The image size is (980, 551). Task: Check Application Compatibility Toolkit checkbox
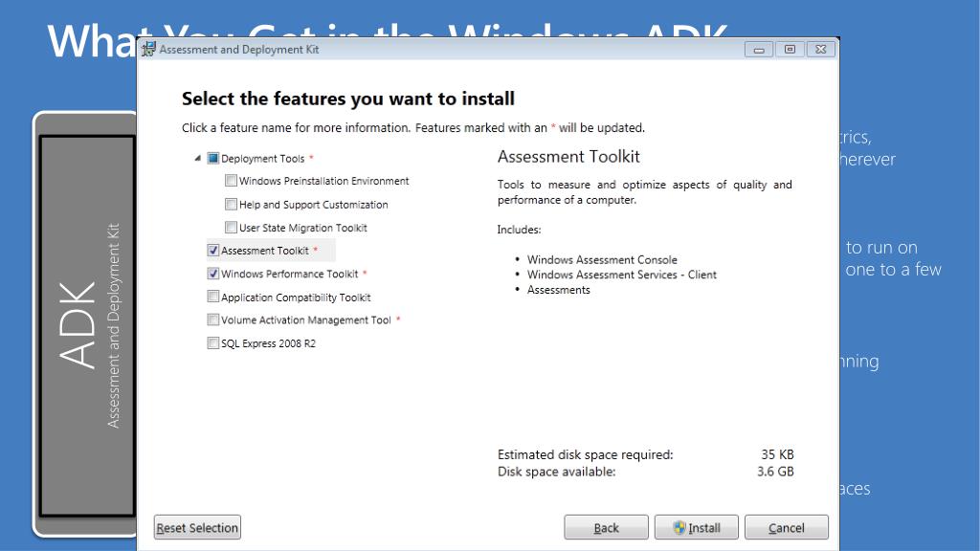point(213,297)
